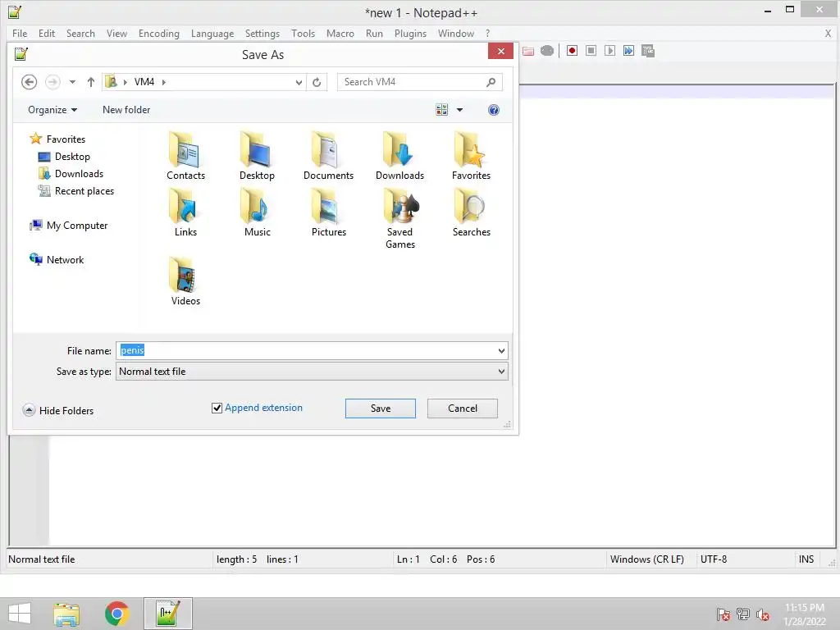Open the Save as type combo box
The width and height of the screenshot is (840, 630).
pos(312,372)
